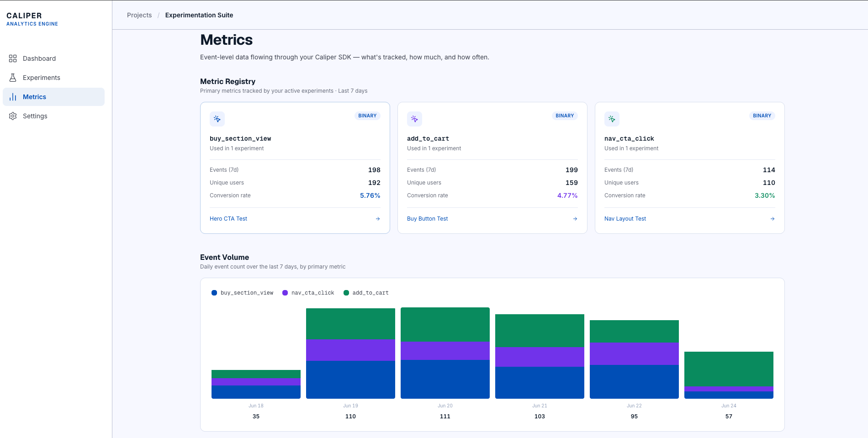Toggle the buy_section_view legend entry

point(242,293)
